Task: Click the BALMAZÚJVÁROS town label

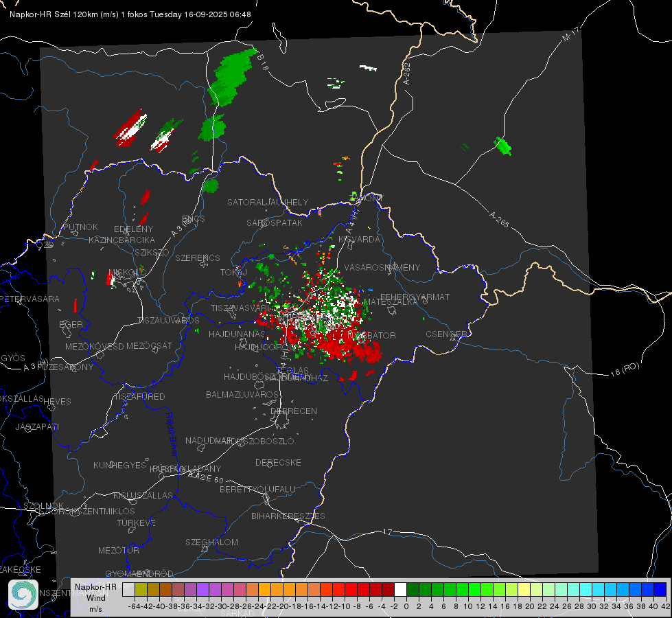Action: [242, 394]
